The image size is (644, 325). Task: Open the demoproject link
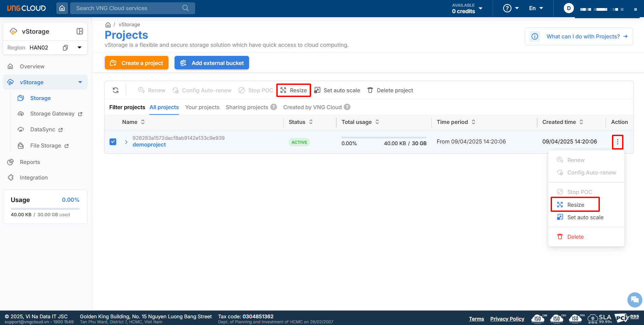149,145
